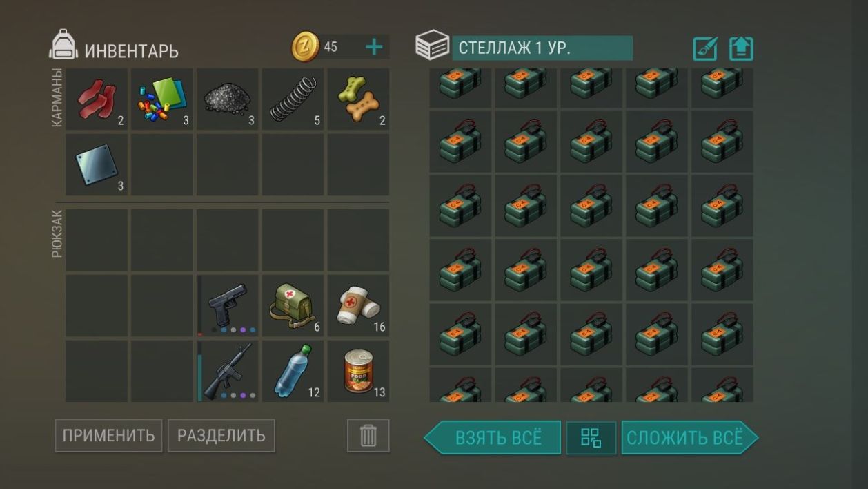Select the colorful pills and papers item

[x=162, y=99]
